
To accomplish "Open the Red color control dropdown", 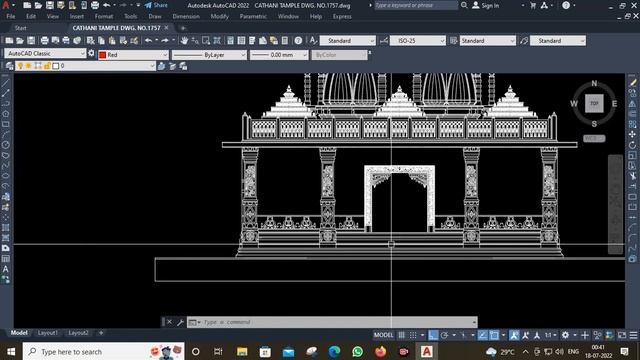I will coord(133,55).
